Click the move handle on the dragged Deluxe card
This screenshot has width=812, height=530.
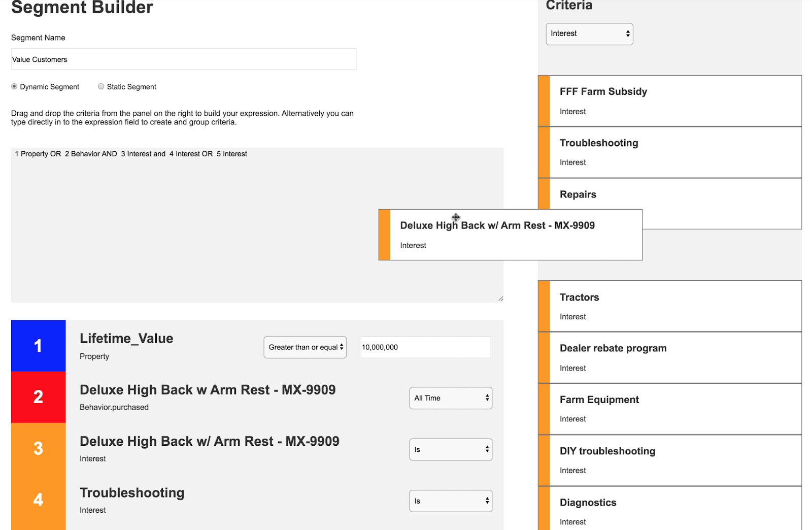[x=455, y=217]
